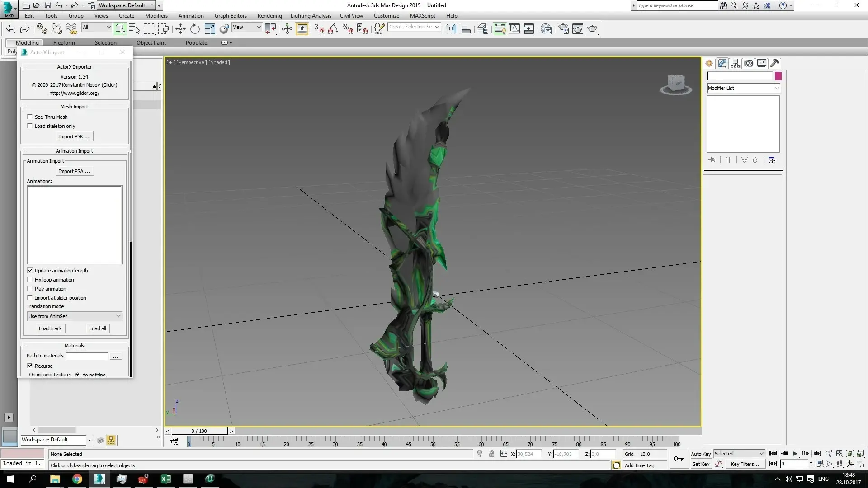868x488 pixels.
Task: Click the ViewCube in the viewport
Action: pos(676,84)
